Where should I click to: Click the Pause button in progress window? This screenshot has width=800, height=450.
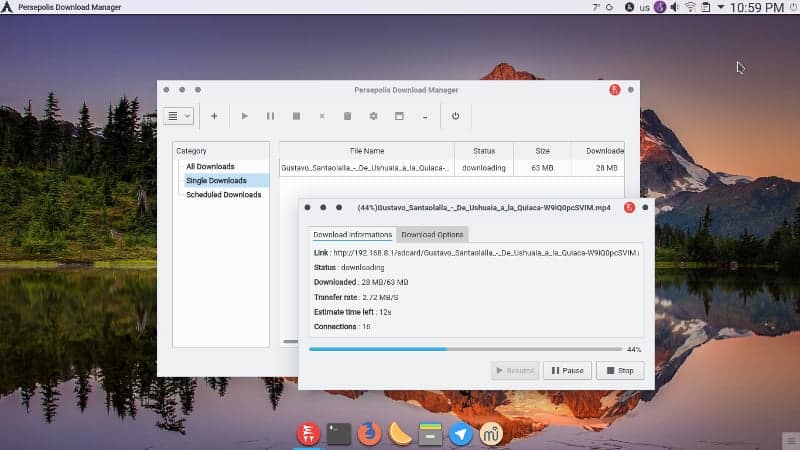567,370
